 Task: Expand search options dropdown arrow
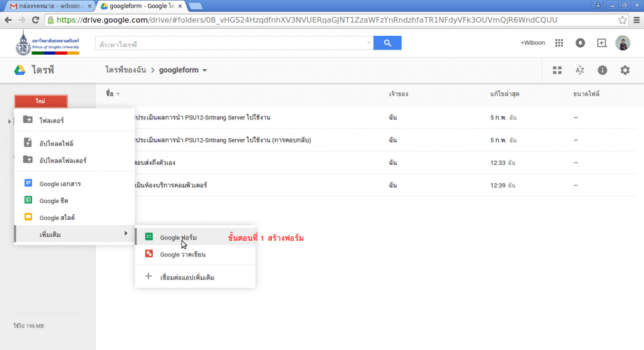369,43
